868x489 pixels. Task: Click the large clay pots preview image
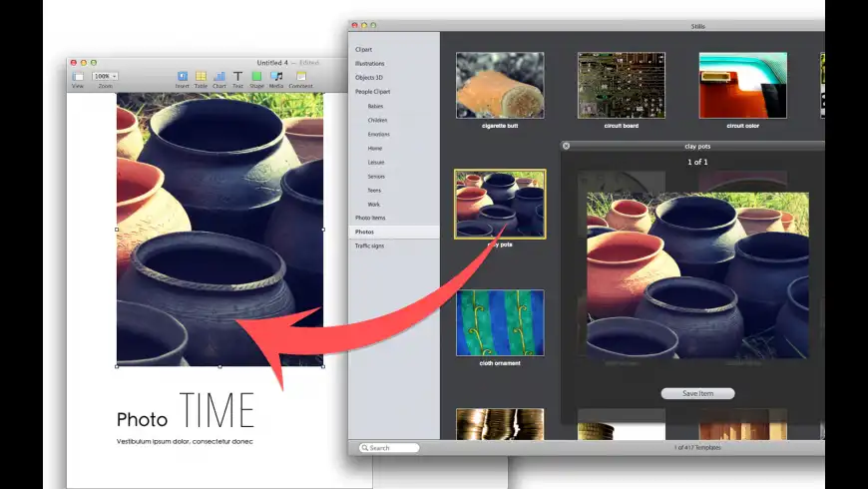(x=697, y=275)
